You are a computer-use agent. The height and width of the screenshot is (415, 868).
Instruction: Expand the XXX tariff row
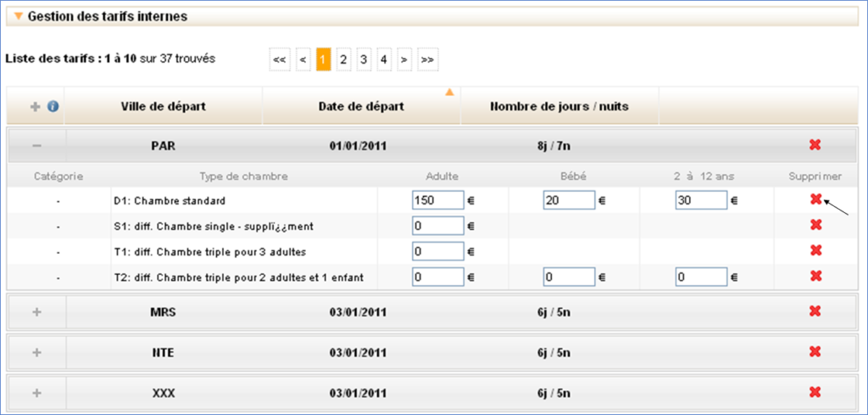(x=36, y=392)
